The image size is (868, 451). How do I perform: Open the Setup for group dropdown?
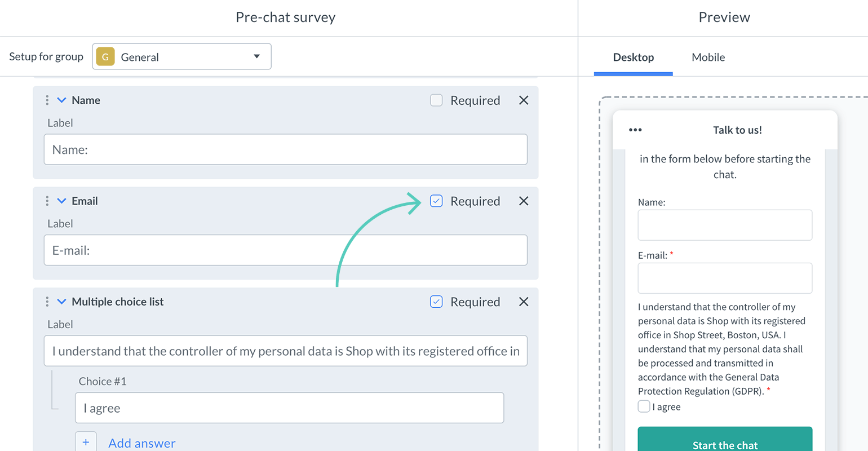(x=181, y=56)
